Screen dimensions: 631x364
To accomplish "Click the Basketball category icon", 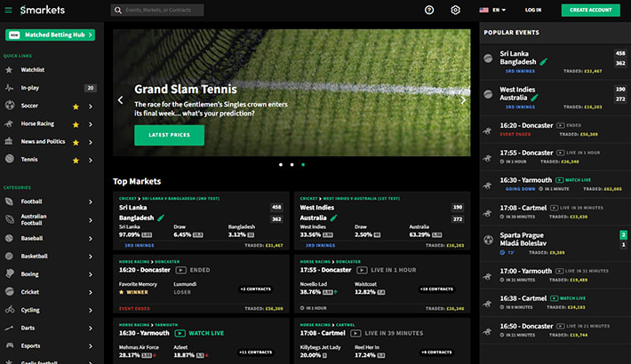I will 9,256.
